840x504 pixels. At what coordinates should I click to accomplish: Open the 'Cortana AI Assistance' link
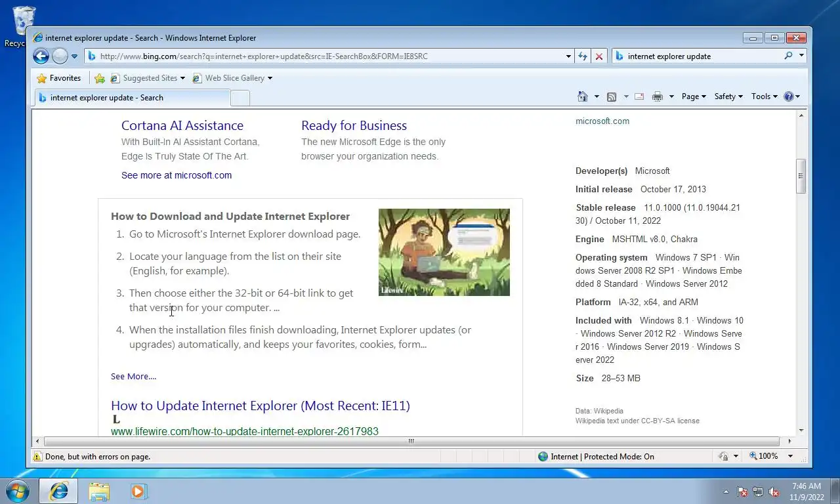coord(182,125)
